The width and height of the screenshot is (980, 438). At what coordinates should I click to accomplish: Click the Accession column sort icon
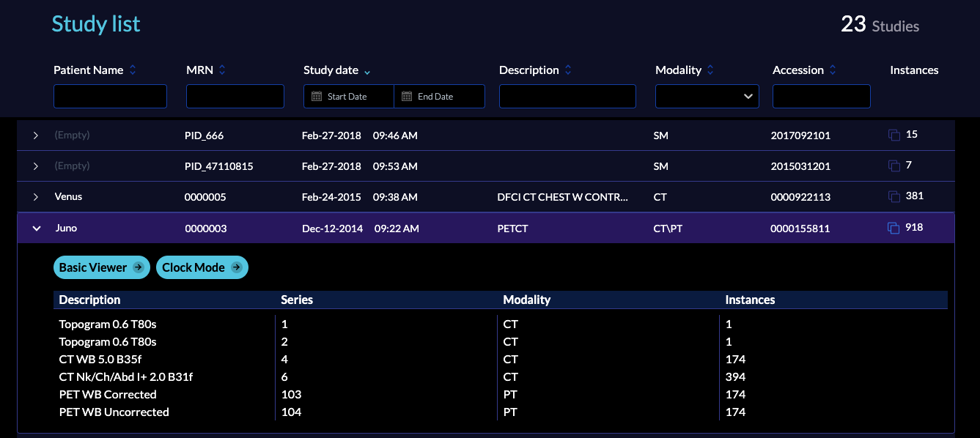(x=833, y=70)
